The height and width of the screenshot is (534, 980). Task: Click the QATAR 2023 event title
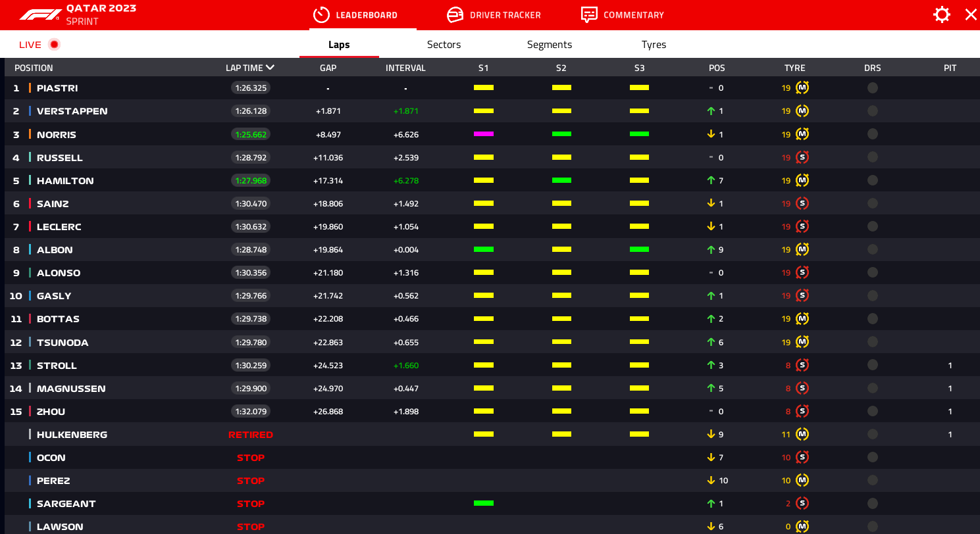coord(101,9)
